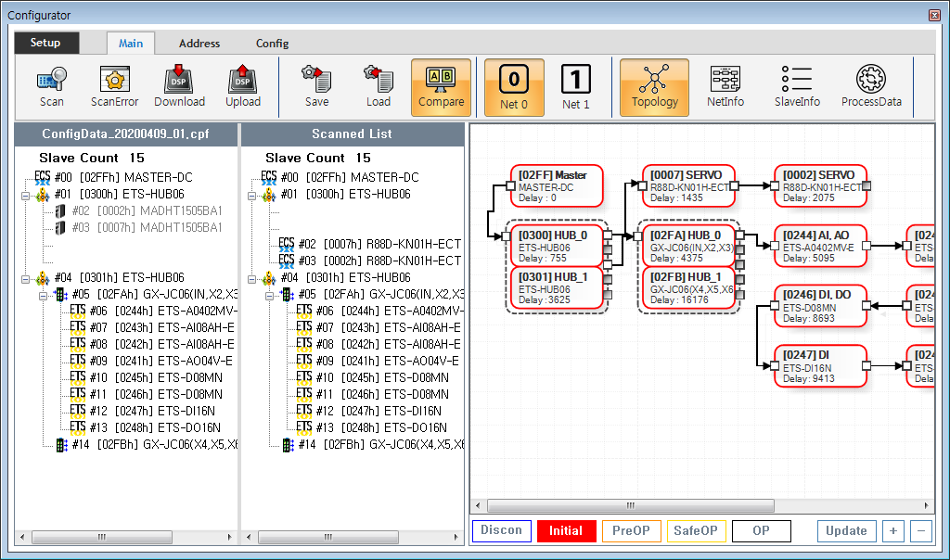Save the configuration file
The width and height of the screenshot is (950, 560).
point(316,86)
